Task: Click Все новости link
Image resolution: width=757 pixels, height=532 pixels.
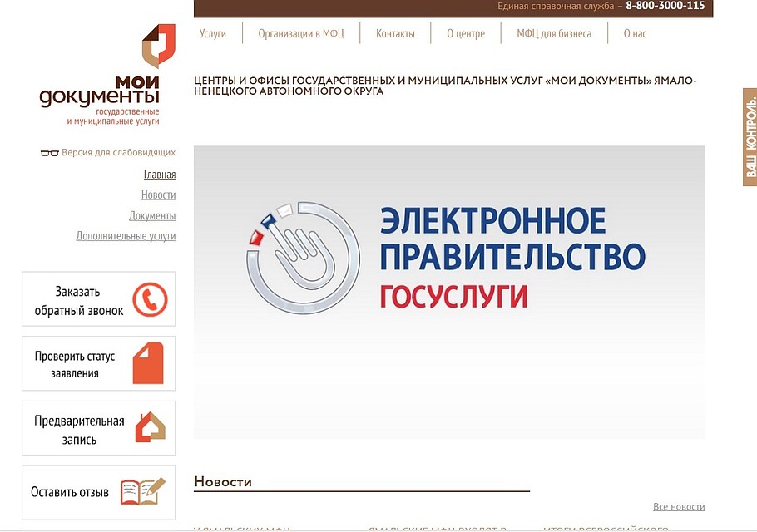Action: pyautogui.click(x=679, y=506)
